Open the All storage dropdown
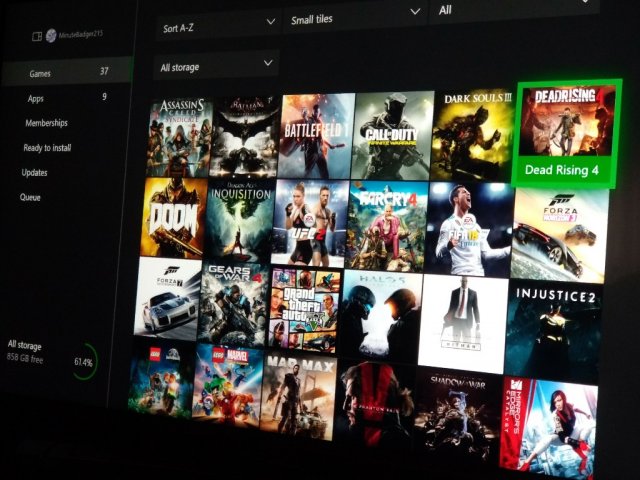Image resolution: width=640 pixels, height=480 pixels. (216, 65)
